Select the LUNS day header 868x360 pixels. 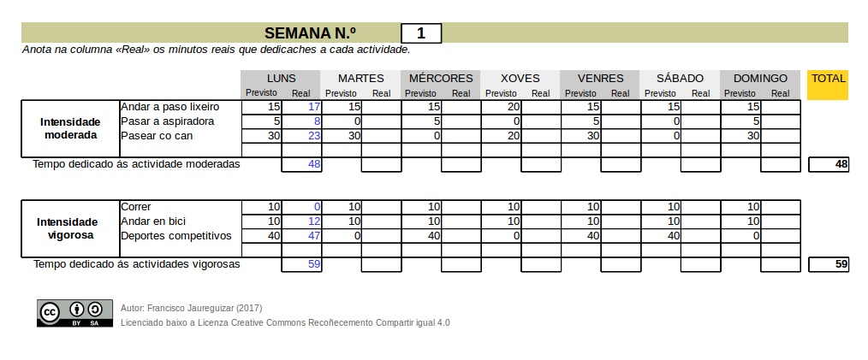[281, 78]
